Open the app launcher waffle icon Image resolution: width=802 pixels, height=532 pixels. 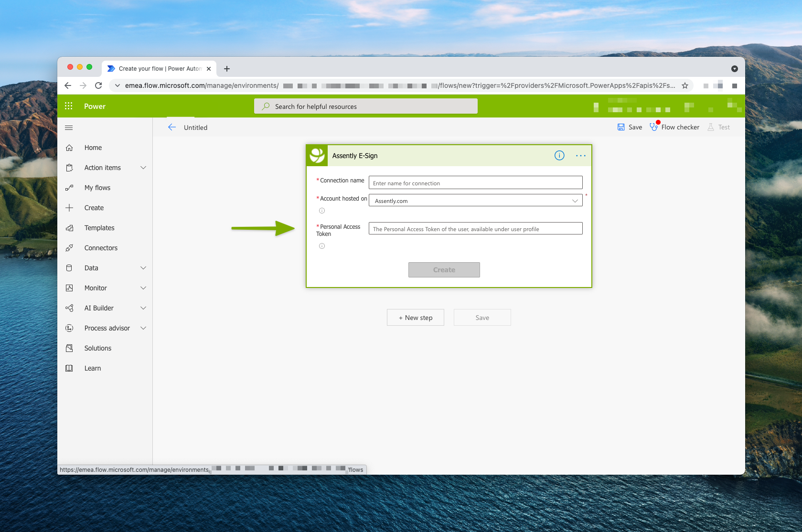(x=69, y=106)
